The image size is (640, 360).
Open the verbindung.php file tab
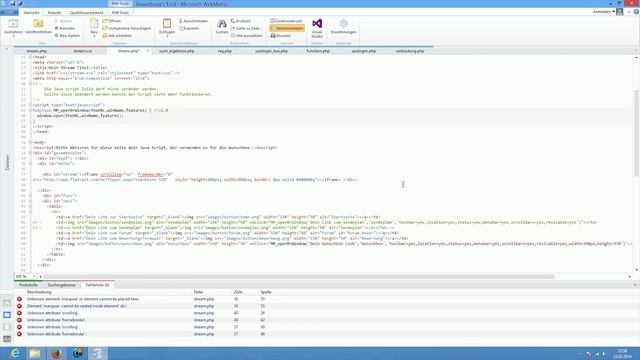410,51
